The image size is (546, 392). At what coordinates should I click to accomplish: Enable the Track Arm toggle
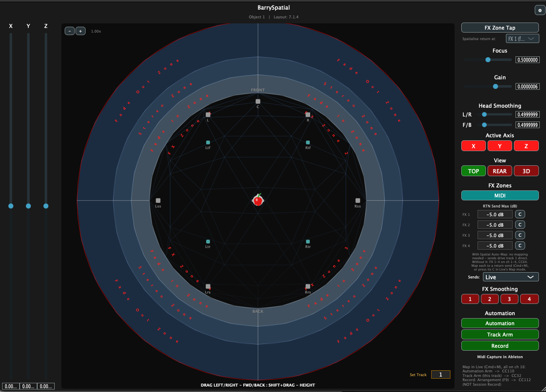pyautogui.click(x=500, y=334)
